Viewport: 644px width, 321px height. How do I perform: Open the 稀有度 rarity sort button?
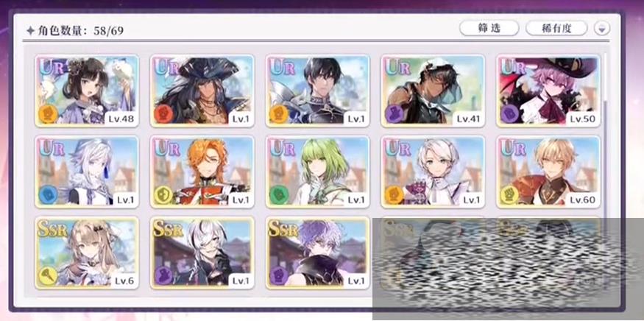[x=556, y=29]
